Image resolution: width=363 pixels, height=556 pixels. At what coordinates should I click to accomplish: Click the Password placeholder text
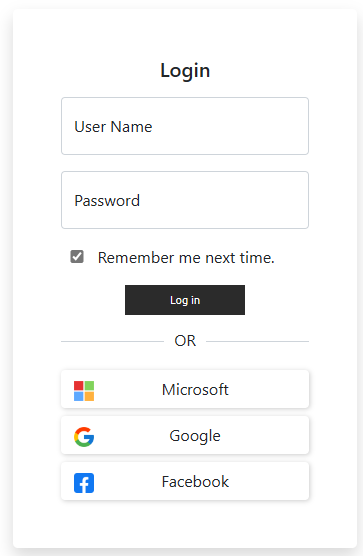point(107,201)
